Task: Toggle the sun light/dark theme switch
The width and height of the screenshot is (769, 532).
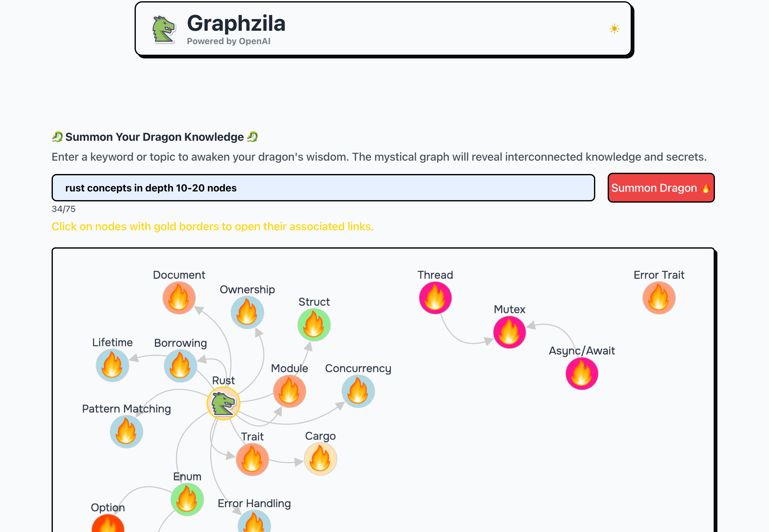Action: tap(614, 29)
